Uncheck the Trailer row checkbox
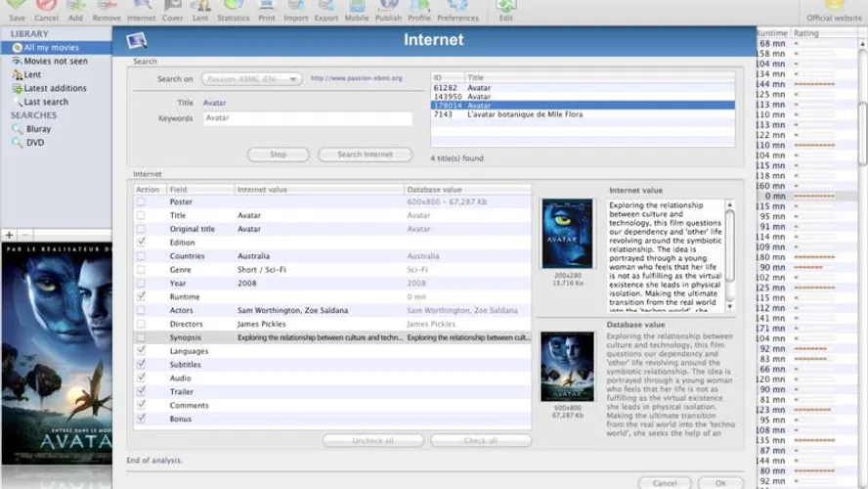This screenshot has height=489, width=868. (x=141, y=391)
